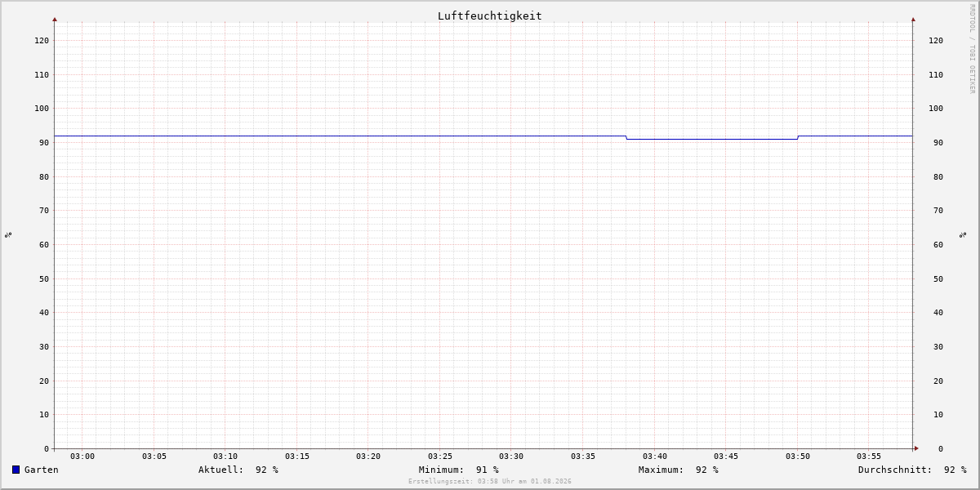Click the RRDTOOL / TOBI OETIKER watermark

(x=972, y=49)
